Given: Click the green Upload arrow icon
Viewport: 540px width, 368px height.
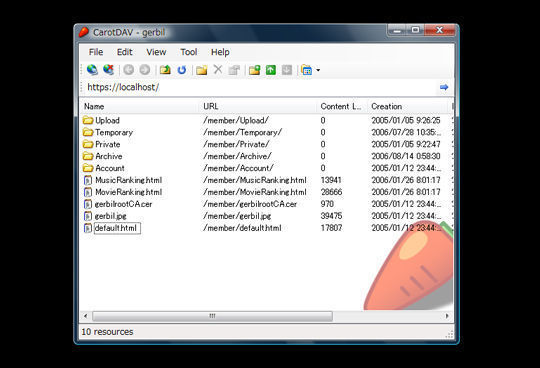Looking at the screenshot, I should pos(271,70).
